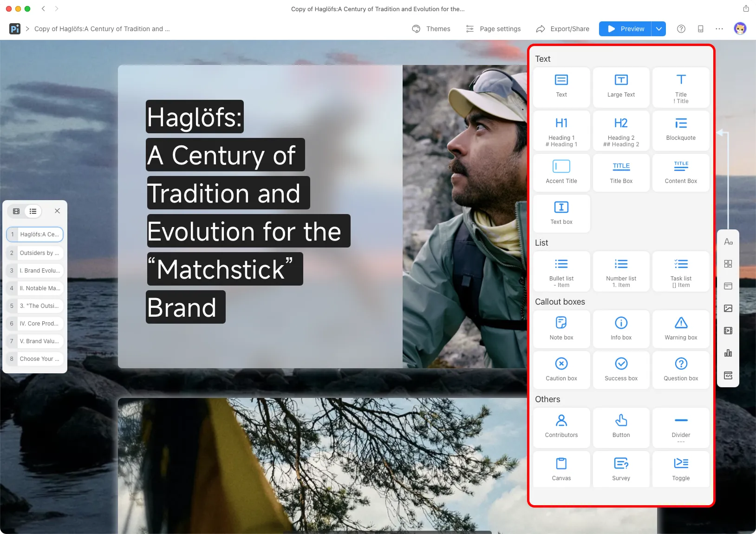Screen dimensions: 756x534
Task: Close the outline panel
Action: click(57, 211)
